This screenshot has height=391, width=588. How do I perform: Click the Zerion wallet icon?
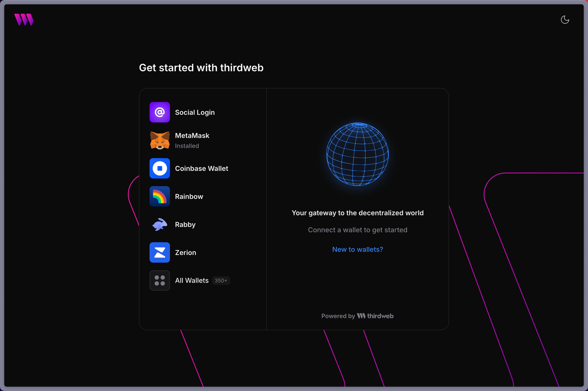click(x=159, y=252)
